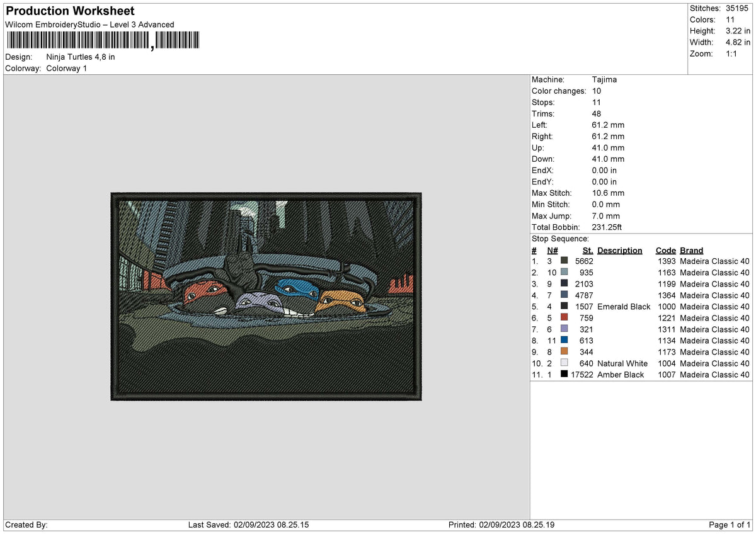The image size is (756, 534).
Task: Select the color swatch for code 1364
Action: [x=564, y=295]
